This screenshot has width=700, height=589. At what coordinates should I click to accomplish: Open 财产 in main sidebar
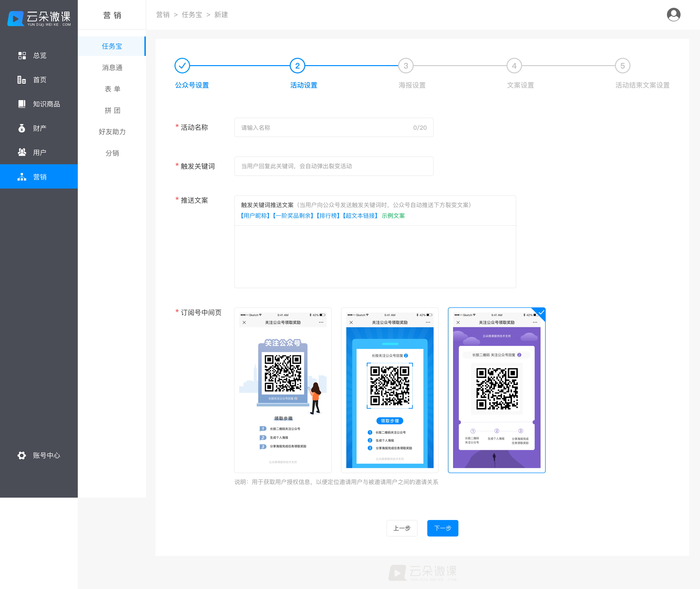(x=39, y=128)
